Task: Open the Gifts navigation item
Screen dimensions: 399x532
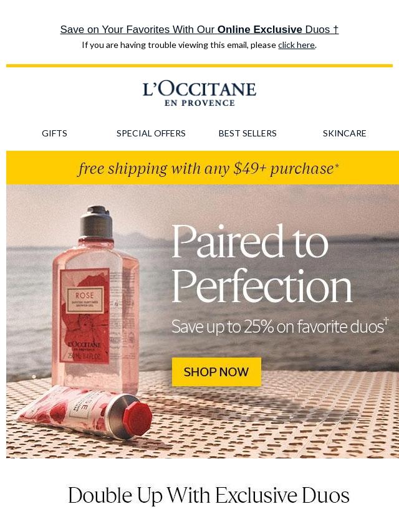Action: point(54,133)
